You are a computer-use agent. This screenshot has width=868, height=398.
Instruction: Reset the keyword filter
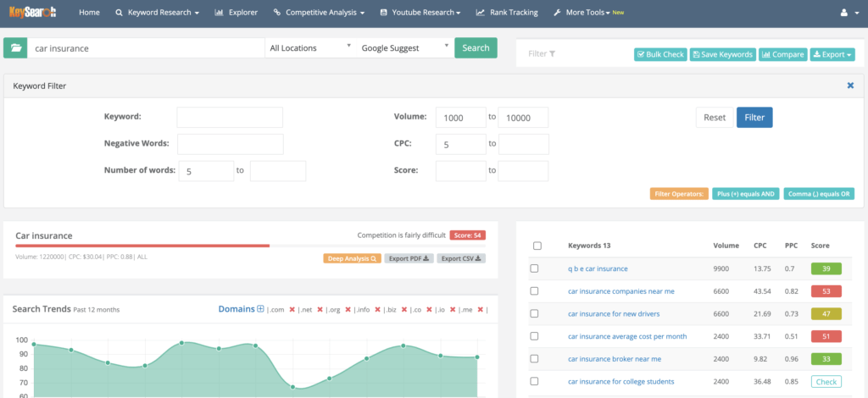tap(715, 117)
